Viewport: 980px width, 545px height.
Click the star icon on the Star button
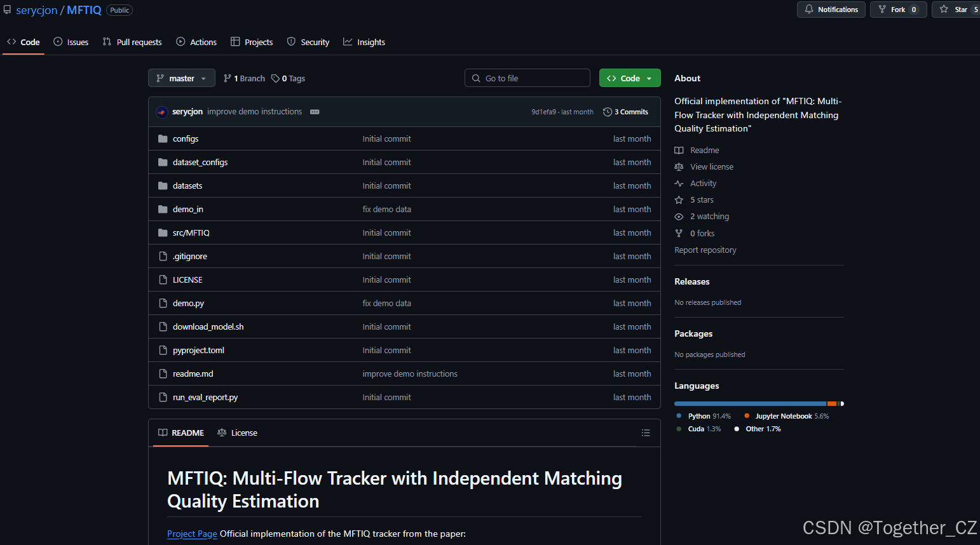tap(943, 9)
